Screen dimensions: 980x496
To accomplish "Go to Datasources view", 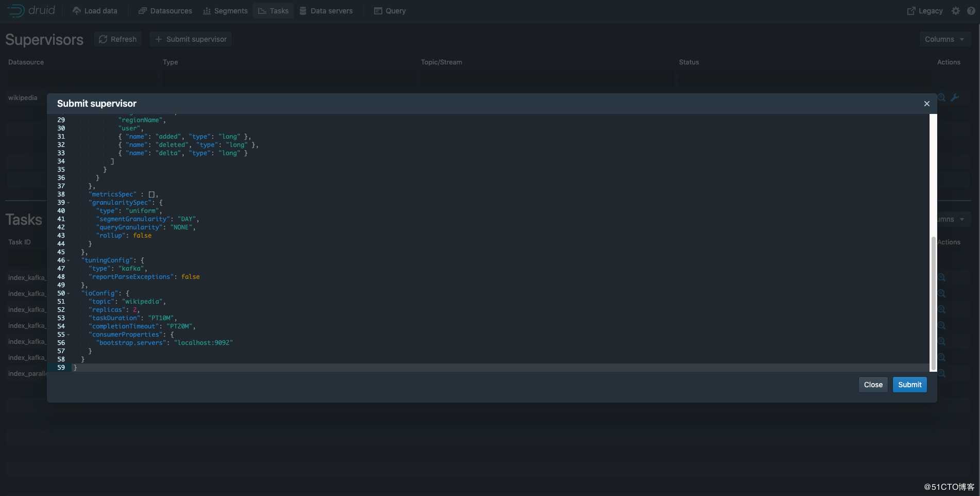I will (x=165, y=11).
